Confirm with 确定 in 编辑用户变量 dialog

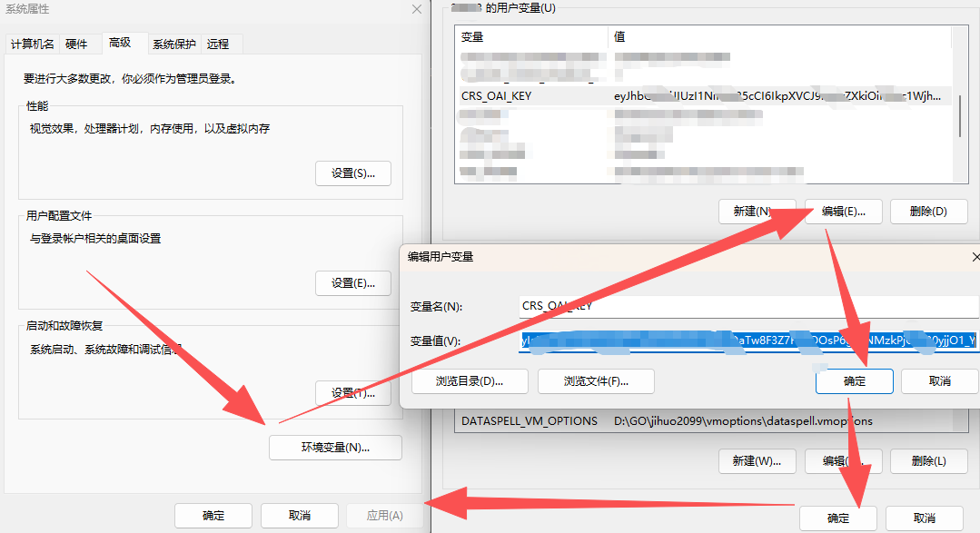(854, 381)
